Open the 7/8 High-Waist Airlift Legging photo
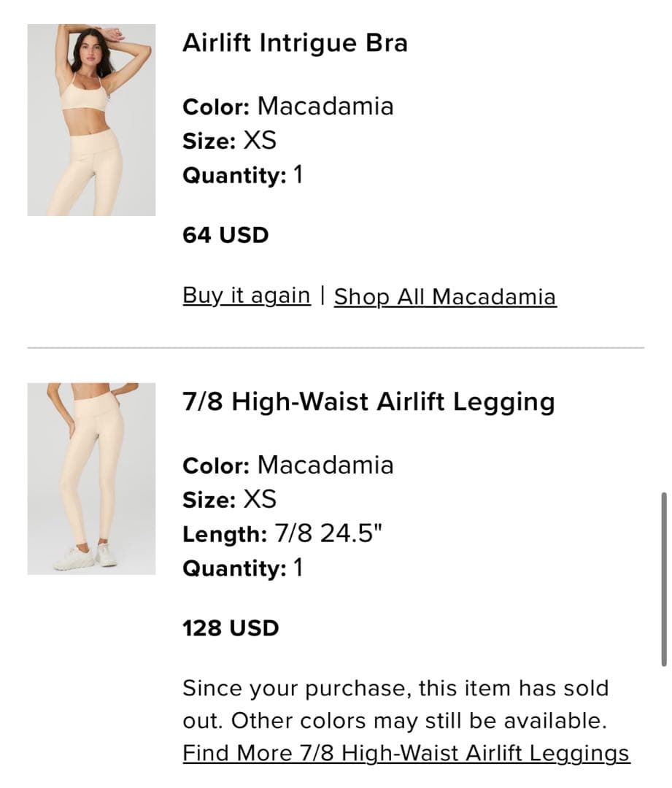The image size is (672, 788). click(x=91, y=478)
